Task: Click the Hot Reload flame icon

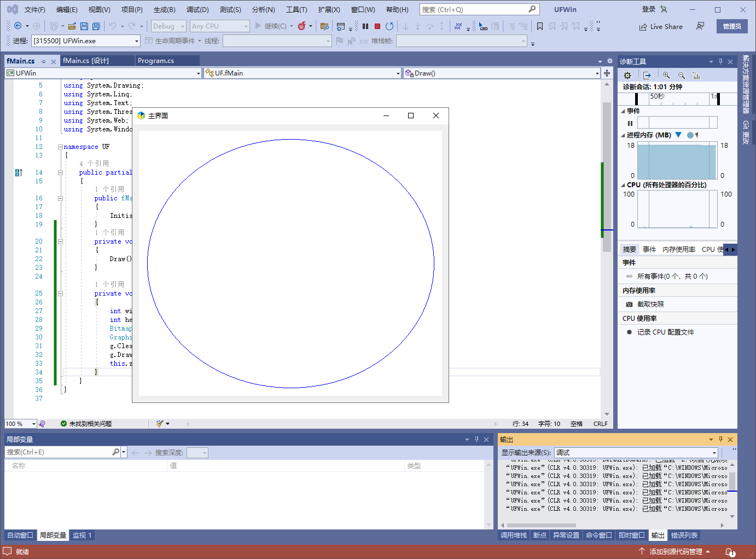Action: coord(301,26)
